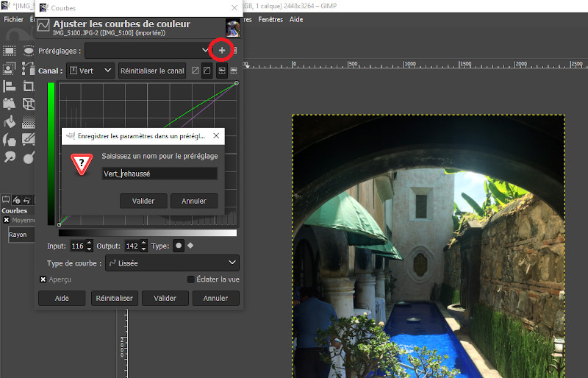Viewport: 588px width, 378px height.
Task: Select the corner point type diamond
Action: click(191, 246)
